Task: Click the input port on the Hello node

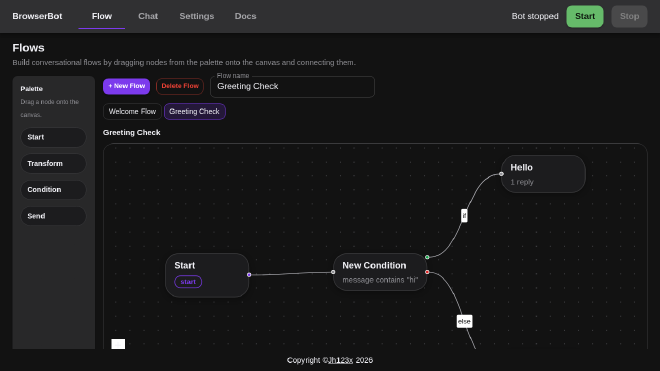Action: pyautogui.click(x=501, y=173)
